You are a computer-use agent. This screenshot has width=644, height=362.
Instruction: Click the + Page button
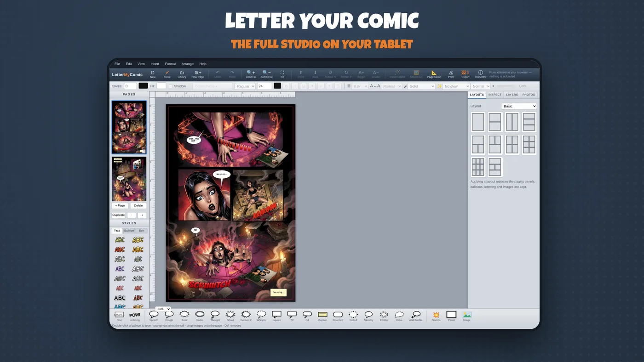pyautogui.click(x=120, y=206)
